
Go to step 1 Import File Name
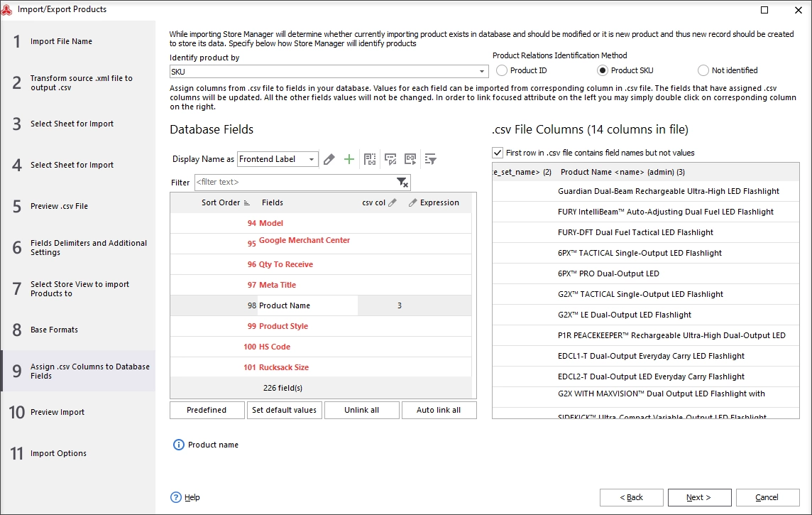coord(77,41)
